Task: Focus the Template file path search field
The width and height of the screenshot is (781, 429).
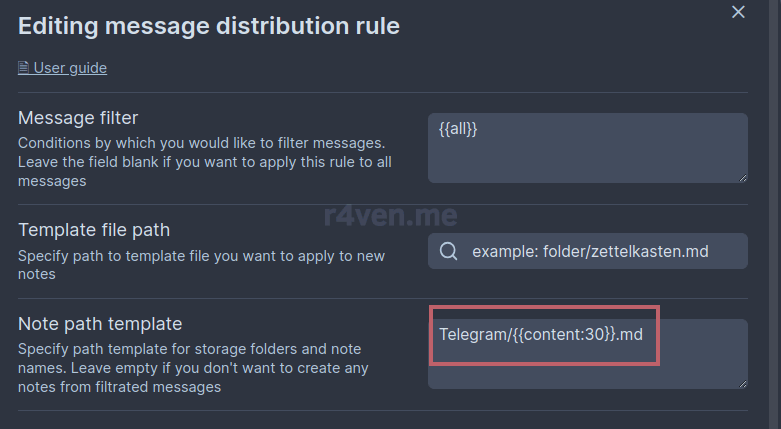Action: (588, 251)
